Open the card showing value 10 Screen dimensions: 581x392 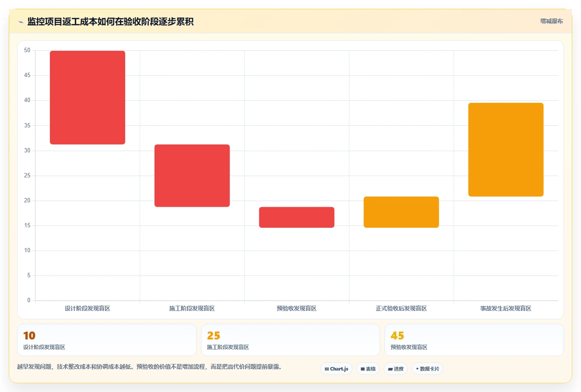point(107,340)
